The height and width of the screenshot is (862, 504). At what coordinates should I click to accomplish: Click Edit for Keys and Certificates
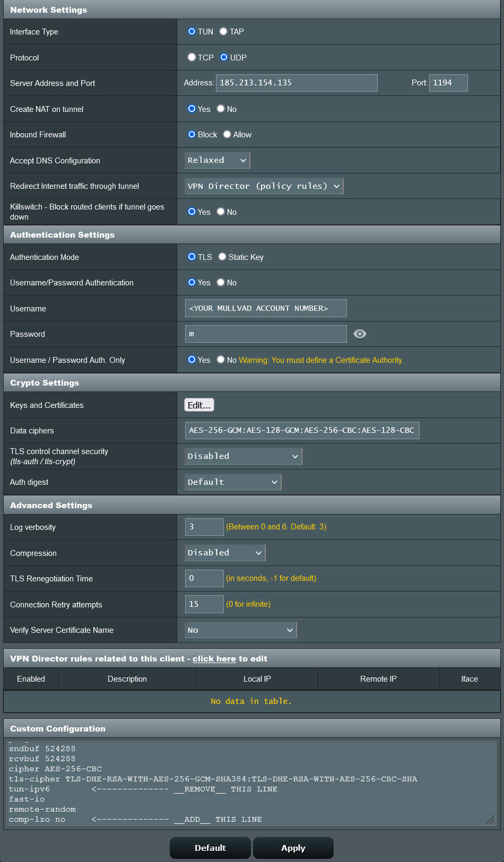point(199,405)
